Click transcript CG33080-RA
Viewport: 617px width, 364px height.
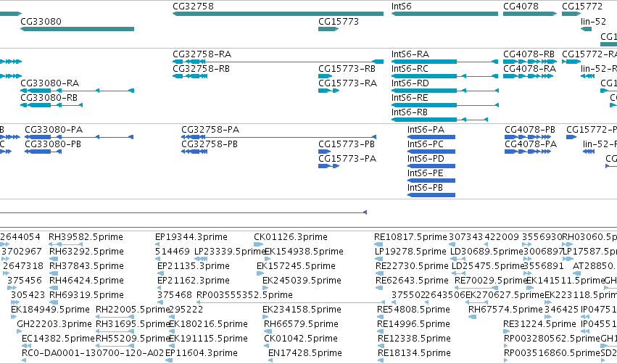pyautogui.click(x=50, y=83)
